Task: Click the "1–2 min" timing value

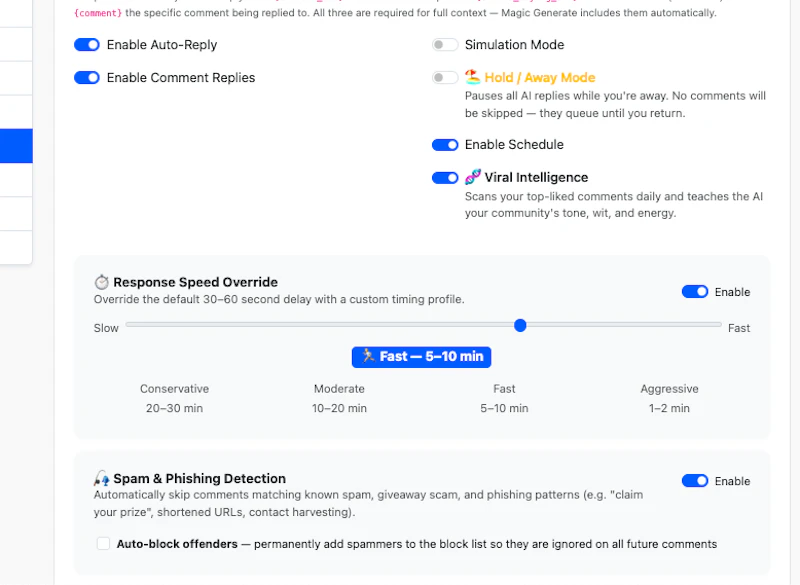Action: 669,408
